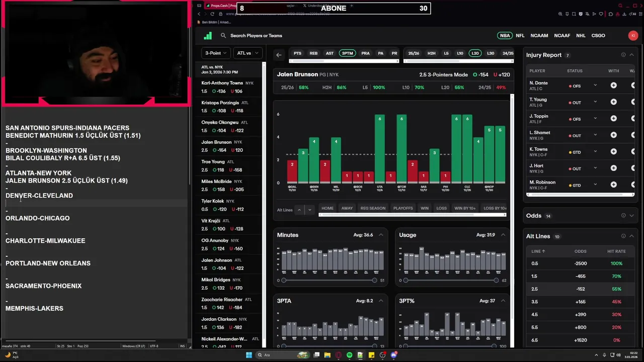Screen dimensions: 644x362
Task: Toggle the PLAYOFFS filter chip
Action: (x=403, y=208)
